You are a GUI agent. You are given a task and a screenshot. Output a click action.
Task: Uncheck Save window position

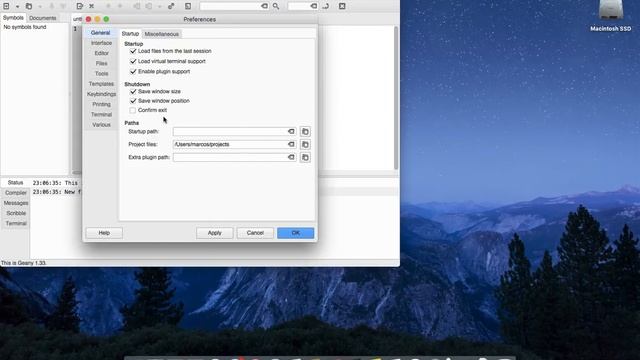(x=133, y=101)
